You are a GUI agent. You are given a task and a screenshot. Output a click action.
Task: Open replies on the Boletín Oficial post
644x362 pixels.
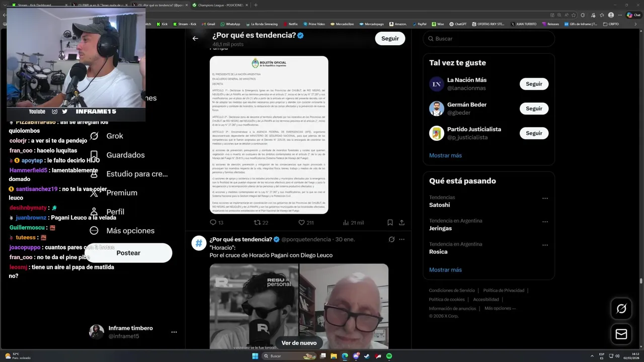[x=216, y=222]
